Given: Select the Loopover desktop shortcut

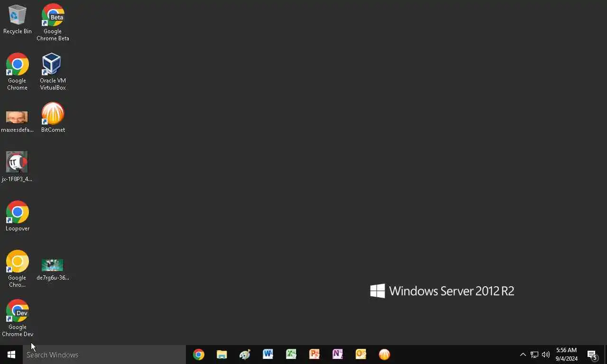Looking at the screenshot, I should pos(18,216).
